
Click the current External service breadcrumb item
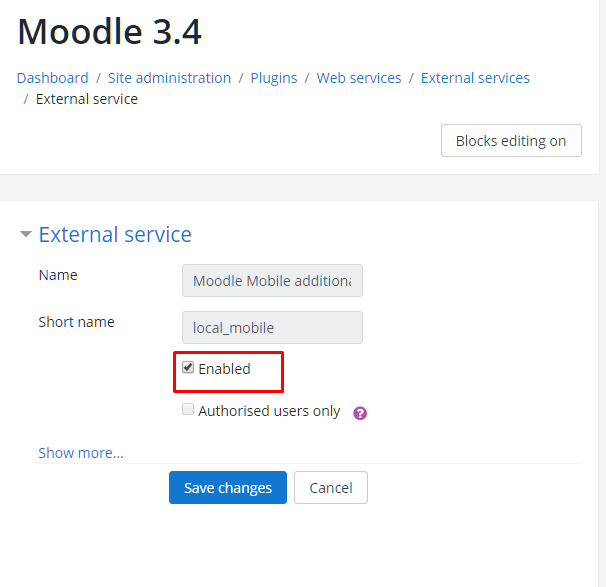(x=87, y=99)
